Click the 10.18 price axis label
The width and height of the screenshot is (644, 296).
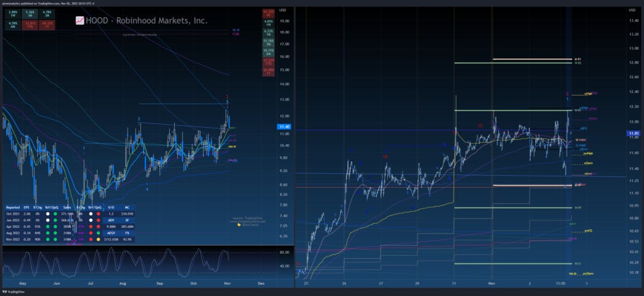click(633, 273)
